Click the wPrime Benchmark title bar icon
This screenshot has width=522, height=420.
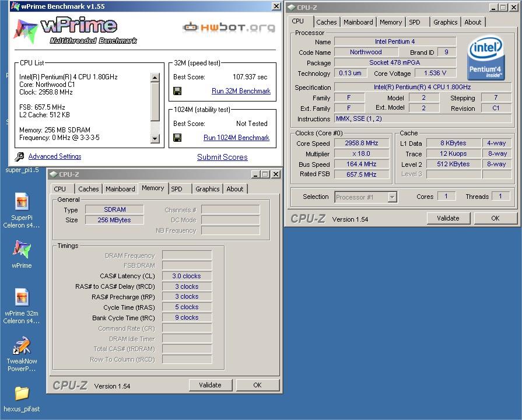point(15,6)
